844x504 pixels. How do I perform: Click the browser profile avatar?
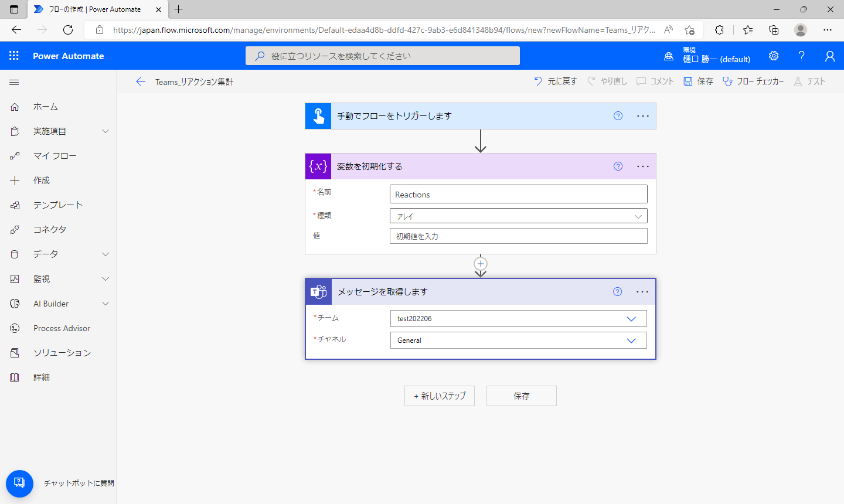pyautogui.click(x=801, y=30)
